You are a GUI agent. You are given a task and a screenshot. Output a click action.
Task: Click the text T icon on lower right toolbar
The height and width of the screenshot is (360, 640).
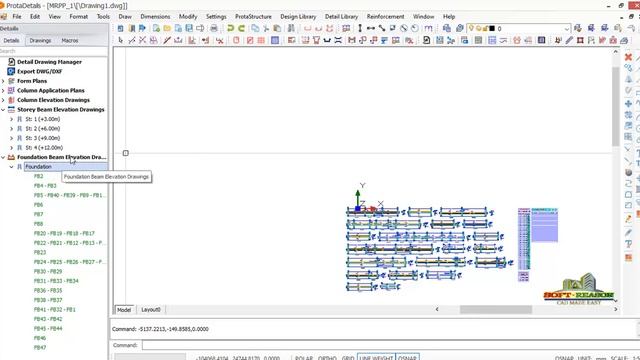629,244
